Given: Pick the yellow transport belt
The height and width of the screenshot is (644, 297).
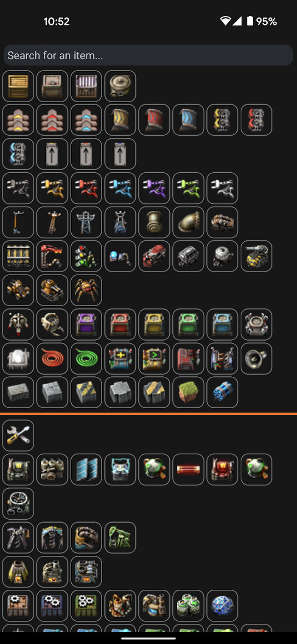Looking at the screenshot, I should coord(18,120).
